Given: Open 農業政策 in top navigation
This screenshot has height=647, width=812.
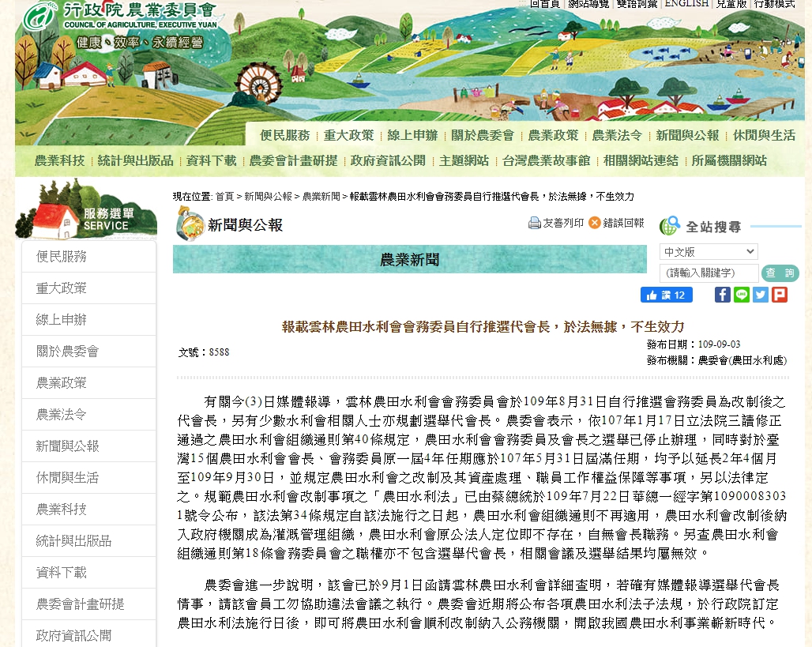Looking at the screenshot, I should [553, 135].
